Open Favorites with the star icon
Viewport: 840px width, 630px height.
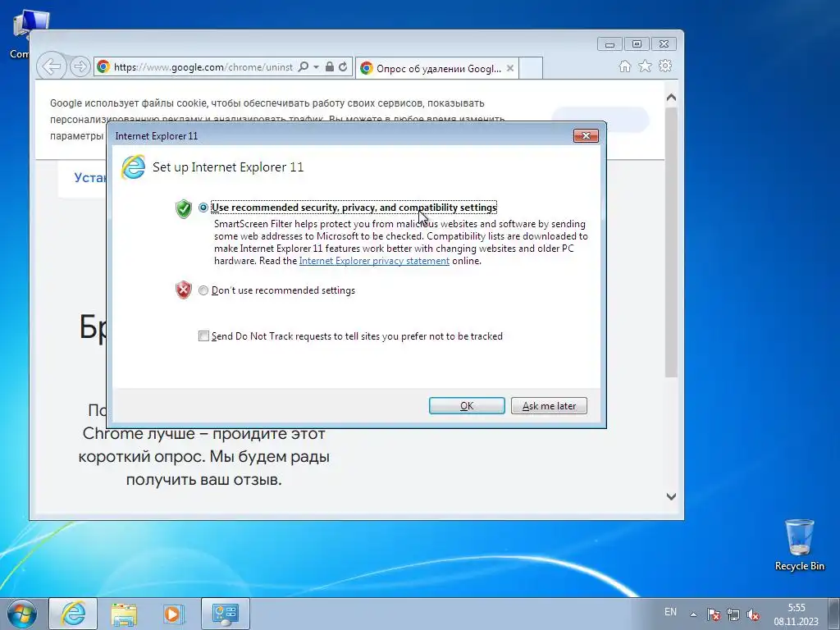[x=645, y=66]
